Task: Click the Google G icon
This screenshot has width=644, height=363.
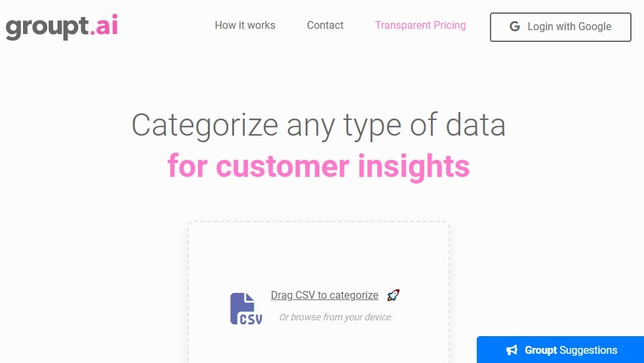Action: pyautogui.click(x=515, y=27)
